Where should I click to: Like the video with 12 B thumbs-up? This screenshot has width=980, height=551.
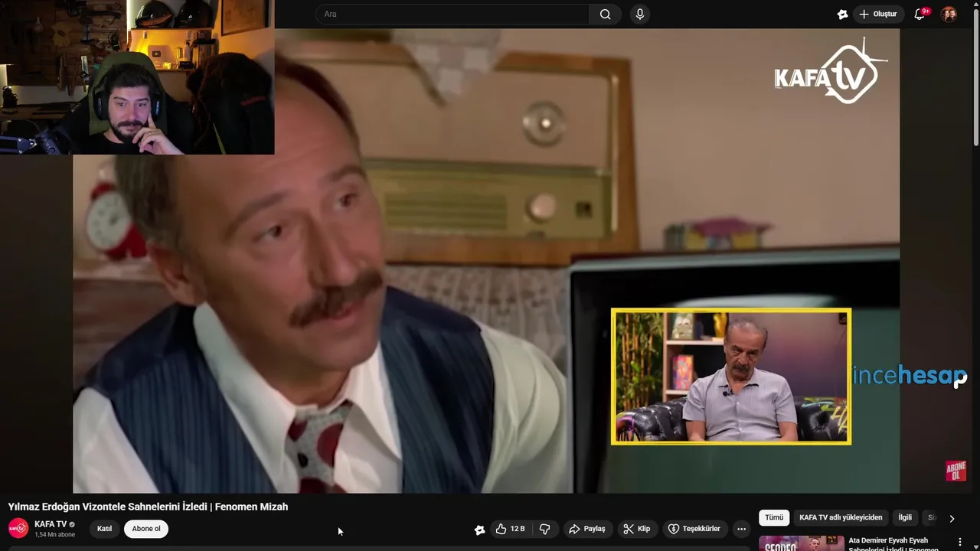click(510, 529)
